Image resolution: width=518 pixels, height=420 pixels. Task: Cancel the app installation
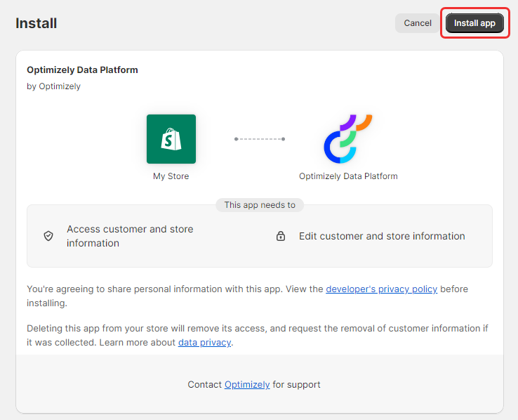[417, 23]
